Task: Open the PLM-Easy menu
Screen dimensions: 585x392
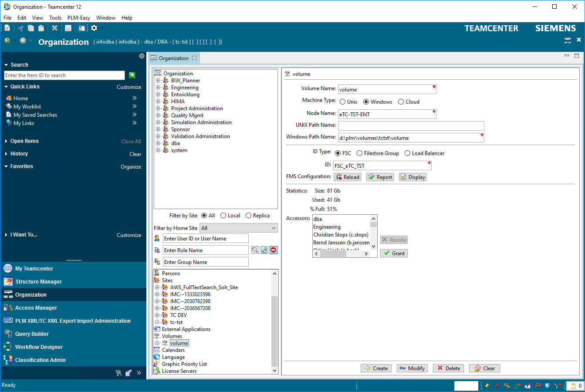Action: [78, 18]
